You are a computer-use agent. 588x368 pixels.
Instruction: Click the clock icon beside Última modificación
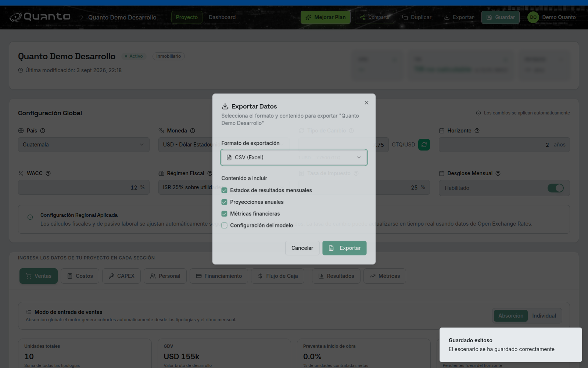coord(21,70)
